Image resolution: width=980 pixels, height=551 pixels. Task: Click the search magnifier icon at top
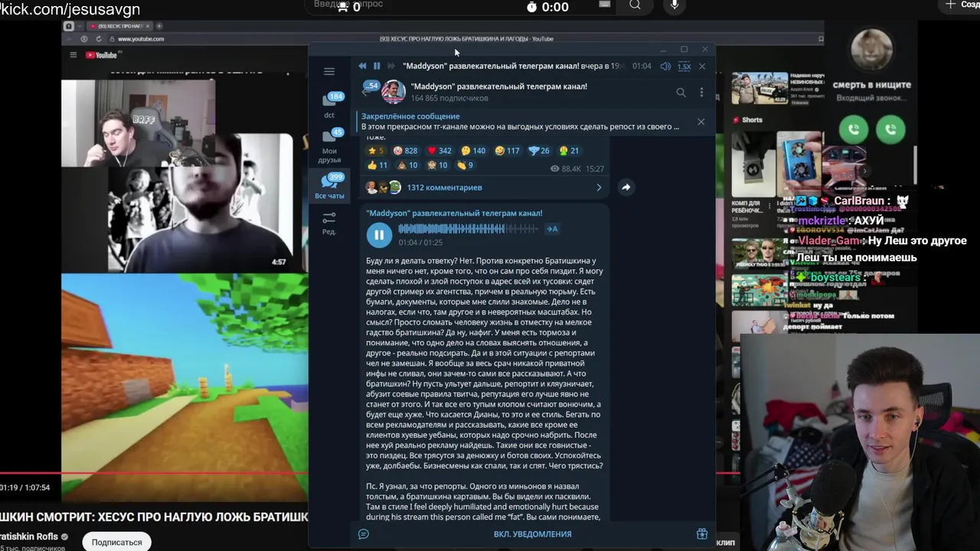pos(635,5)
